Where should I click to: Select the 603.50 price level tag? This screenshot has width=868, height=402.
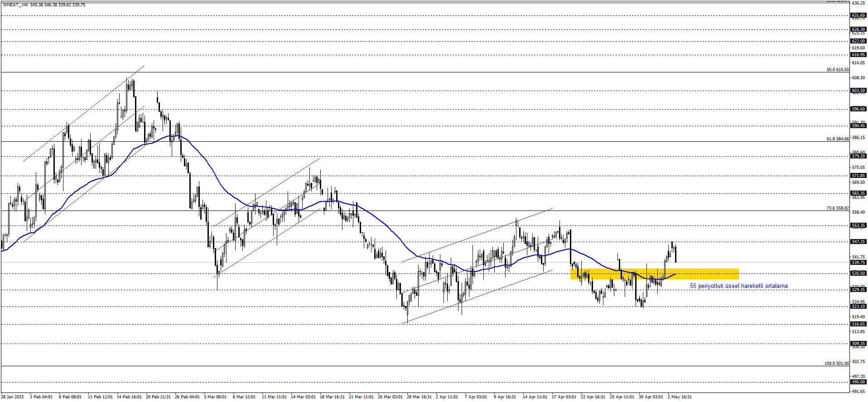[858, 91]
